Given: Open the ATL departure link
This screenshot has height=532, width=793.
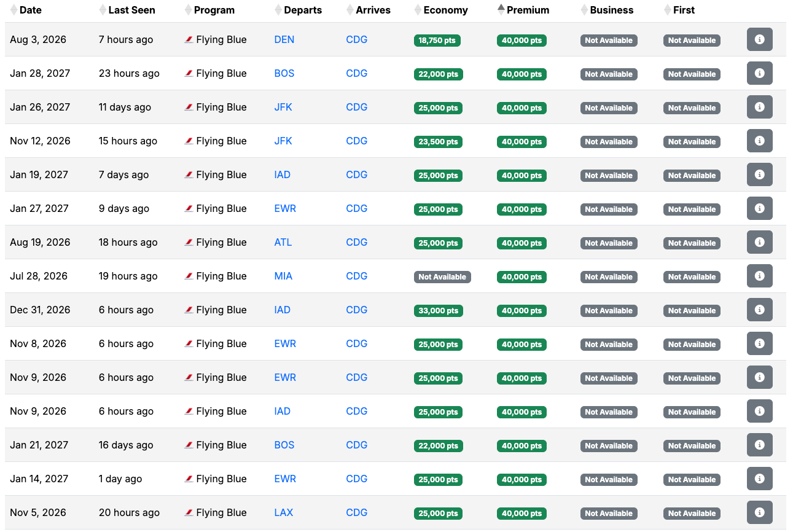Looking at the screenshot, I should click(x=283, y=242).
